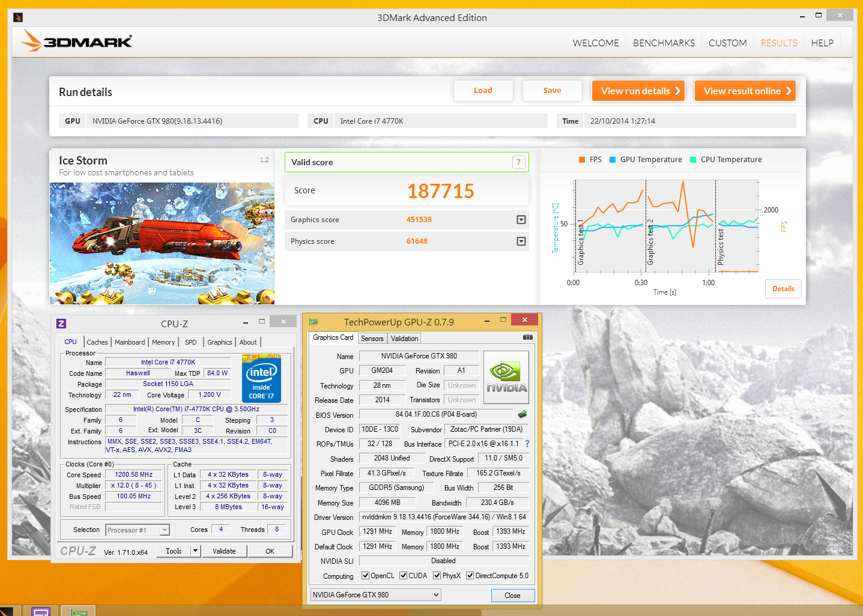Click the Save button

pyautogui.click(x=553, y=91)
